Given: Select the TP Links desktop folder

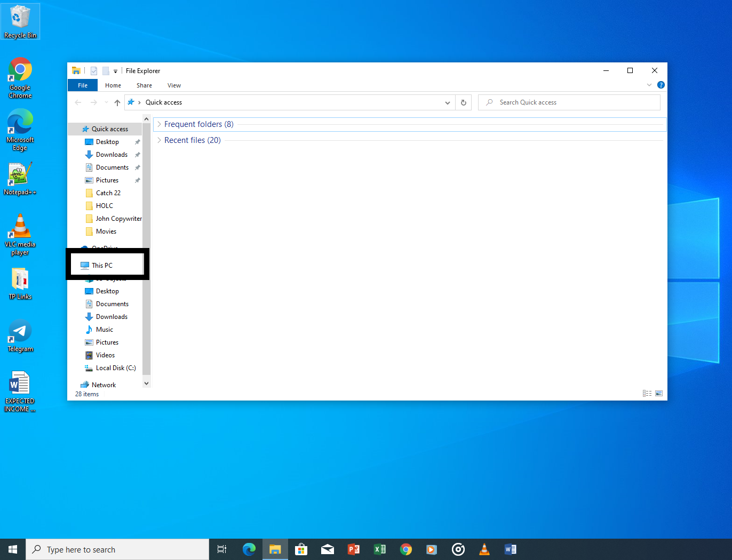Looking at the screenshot, I should (x=20, y=283).
